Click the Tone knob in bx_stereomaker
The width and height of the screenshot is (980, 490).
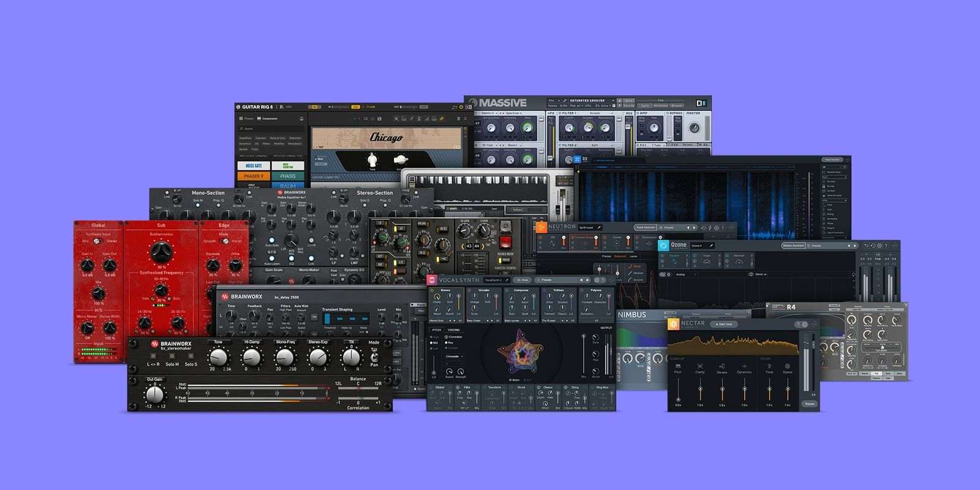coord(218,357)
